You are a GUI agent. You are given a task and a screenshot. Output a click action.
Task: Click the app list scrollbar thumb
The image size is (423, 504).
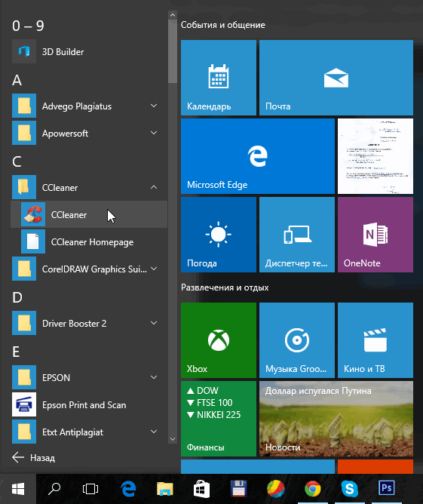click(x=173, y=51)
